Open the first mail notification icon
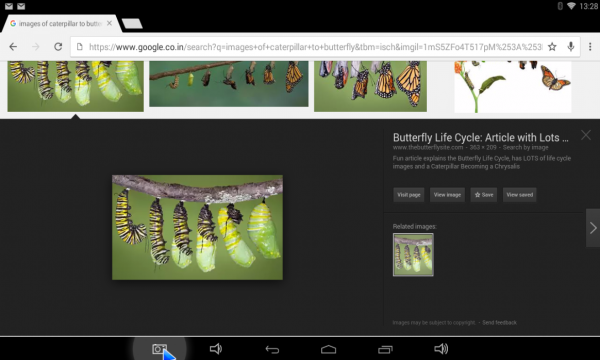 9,6
